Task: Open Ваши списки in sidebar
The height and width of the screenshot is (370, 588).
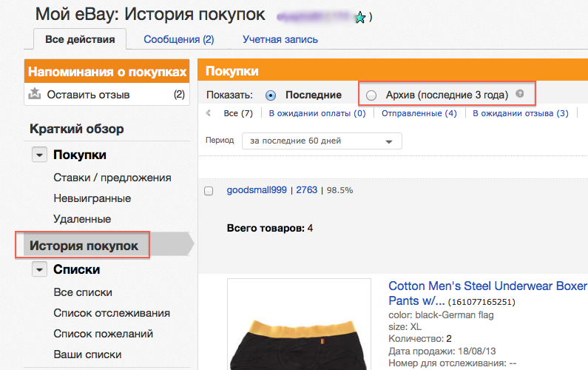Action: pos(87,354)
